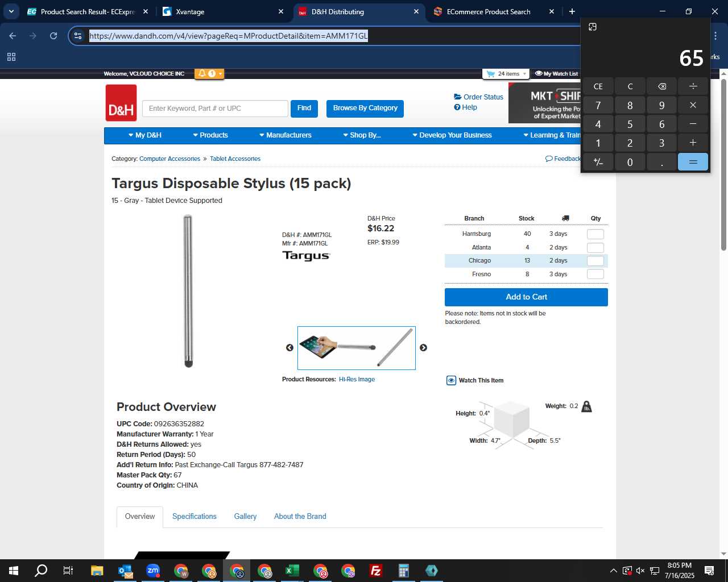Open FileZilla from the taskbar
The image size is (728, 582).
(x=376, y=571)
